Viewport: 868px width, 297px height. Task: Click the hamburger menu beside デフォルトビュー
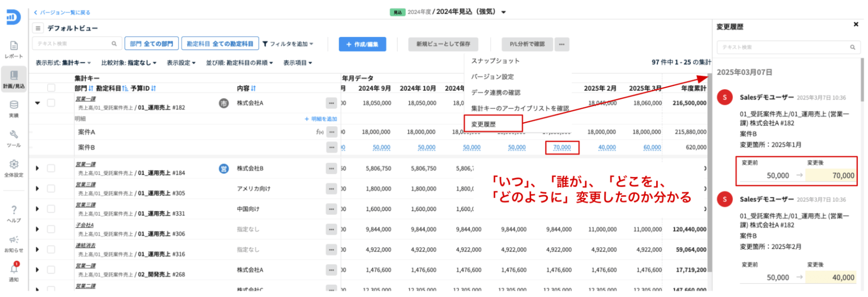(38, 28)
